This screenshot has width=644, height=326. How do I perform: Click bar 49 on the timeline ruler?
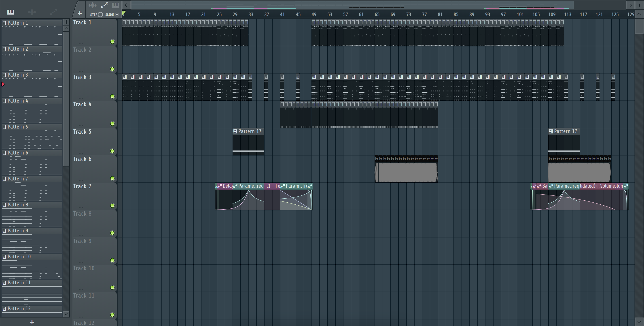pyautogui.click(x=314, y=15)
